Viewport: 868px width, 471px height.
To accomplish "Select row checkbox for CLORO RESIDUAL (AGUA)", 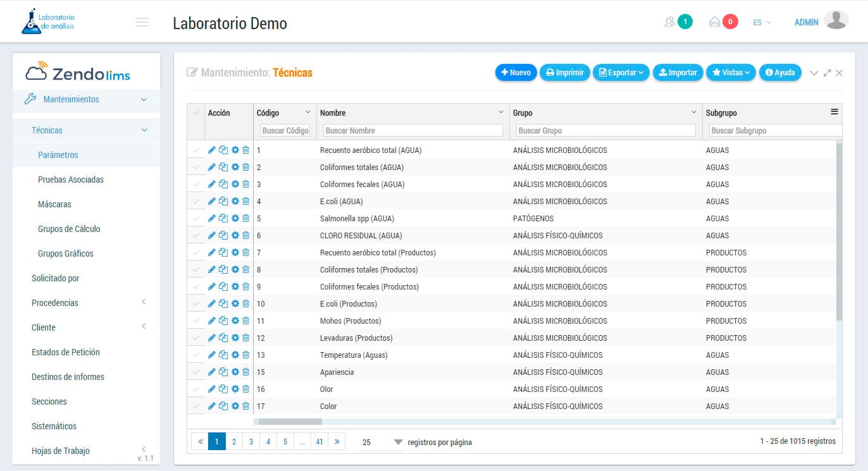I will (x=196, y=236).
